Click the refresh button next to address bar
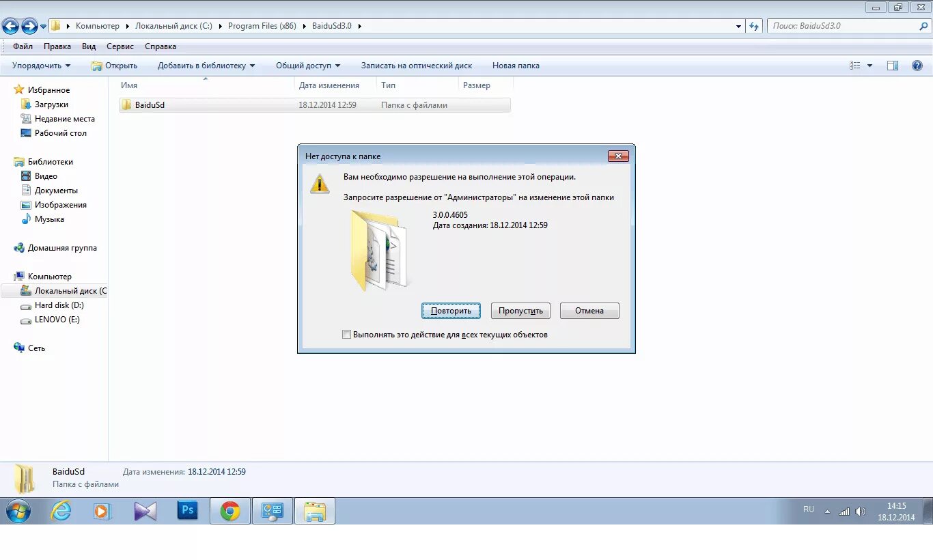 tap(754, 26)
